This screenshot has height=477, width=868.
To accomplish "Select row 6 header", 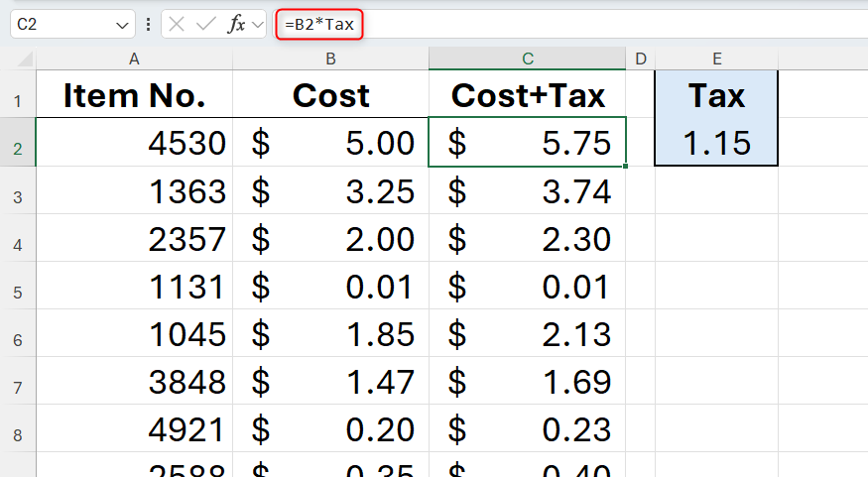I will (x=18, y=333).
